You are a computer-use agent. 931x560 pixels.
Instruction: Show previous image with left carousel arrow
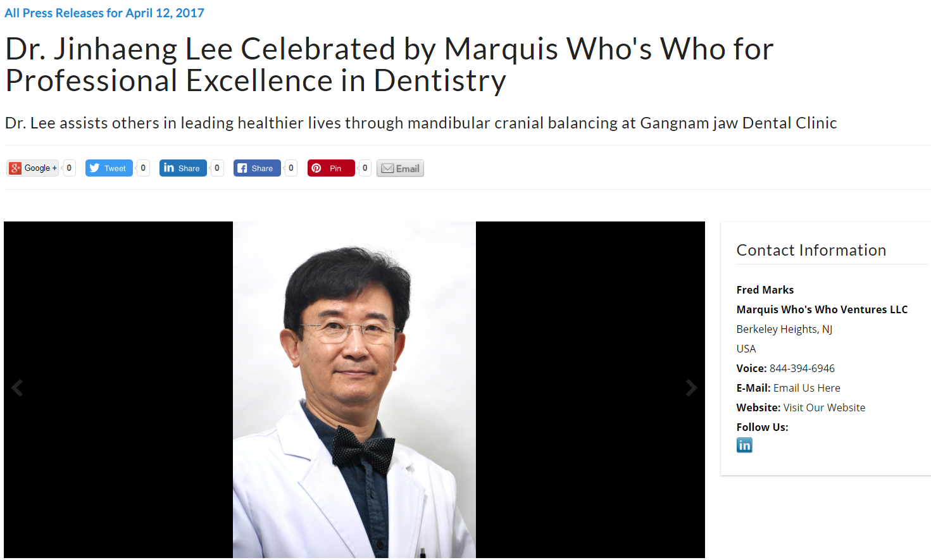point(17,388)
